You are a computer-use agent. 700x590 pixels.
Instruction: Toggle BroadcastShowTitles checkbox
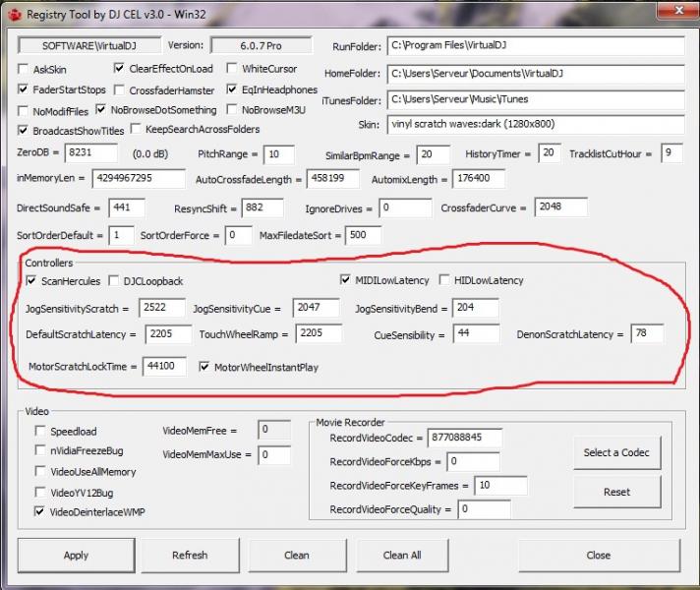pos(23,130)
